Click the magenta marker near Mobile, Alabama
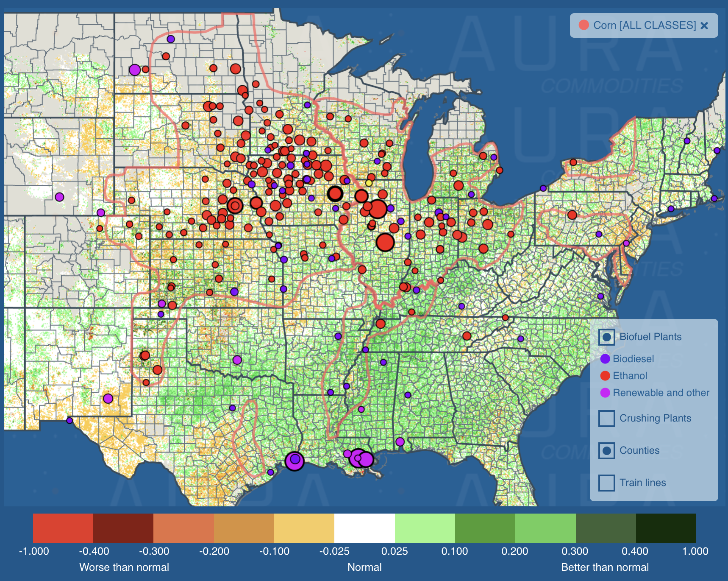The width and height of the screenshot is (728, 581). 400,442
